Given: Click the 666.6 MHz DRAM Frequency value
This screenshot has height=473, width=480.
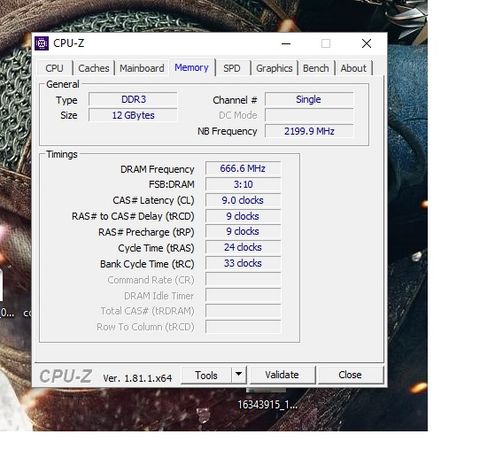Looking at the screenshot, I should pos(243,168).
